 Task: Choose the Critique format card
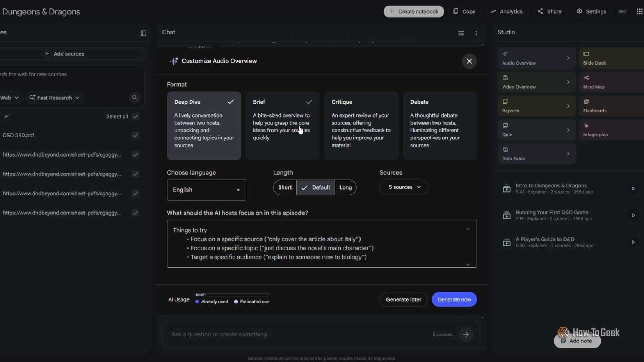point(361,126)
